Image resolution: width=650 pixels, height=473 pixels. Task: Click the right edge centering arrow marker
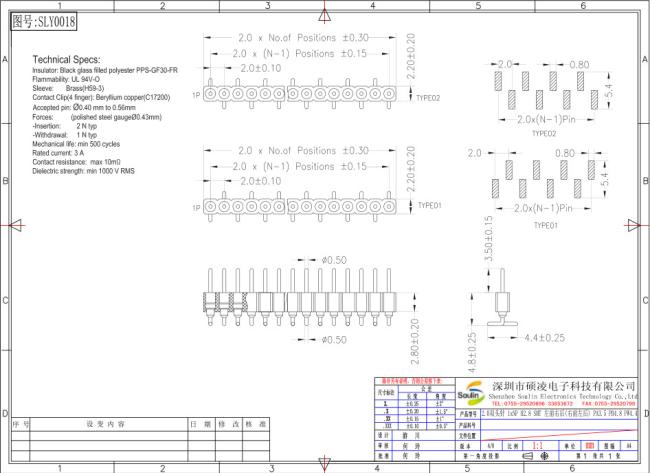click(633, 226)
